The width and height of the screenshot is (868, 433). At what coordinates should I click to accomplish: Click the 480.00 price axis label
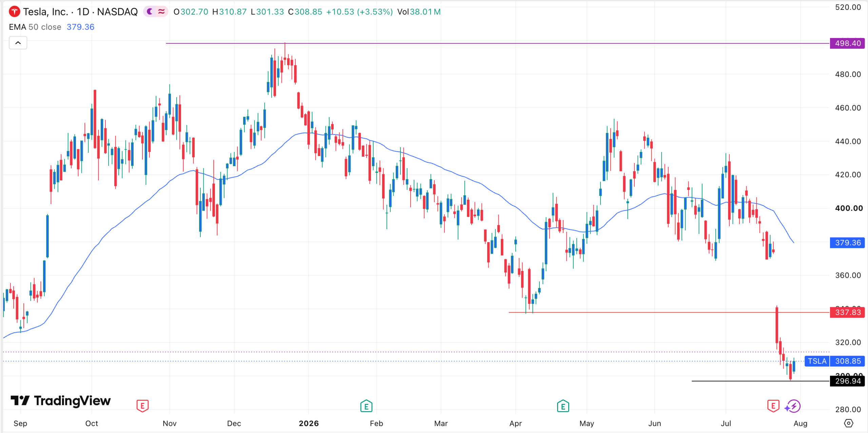pyautogui.click(x=848, y=74)
